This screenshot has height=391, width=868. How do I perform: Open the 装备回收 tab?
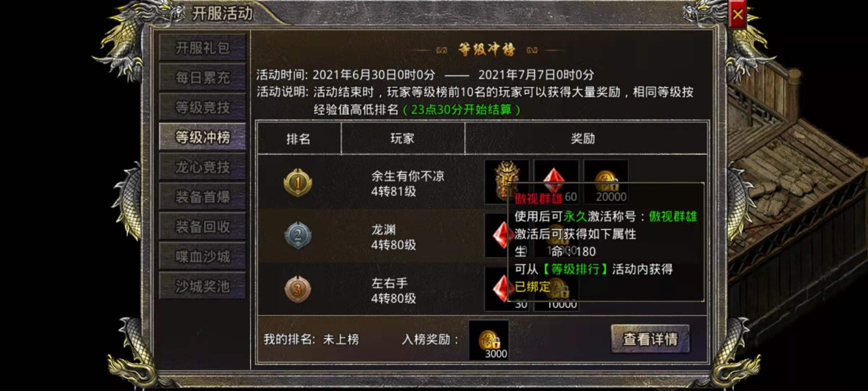click(x=203, y=227)
